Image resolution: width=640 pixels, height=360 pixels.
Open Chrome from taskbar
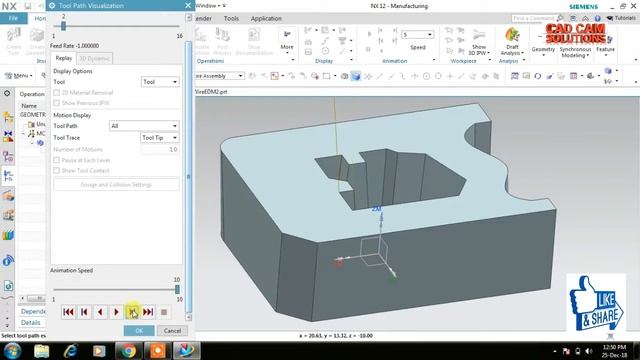click(129, 351)
